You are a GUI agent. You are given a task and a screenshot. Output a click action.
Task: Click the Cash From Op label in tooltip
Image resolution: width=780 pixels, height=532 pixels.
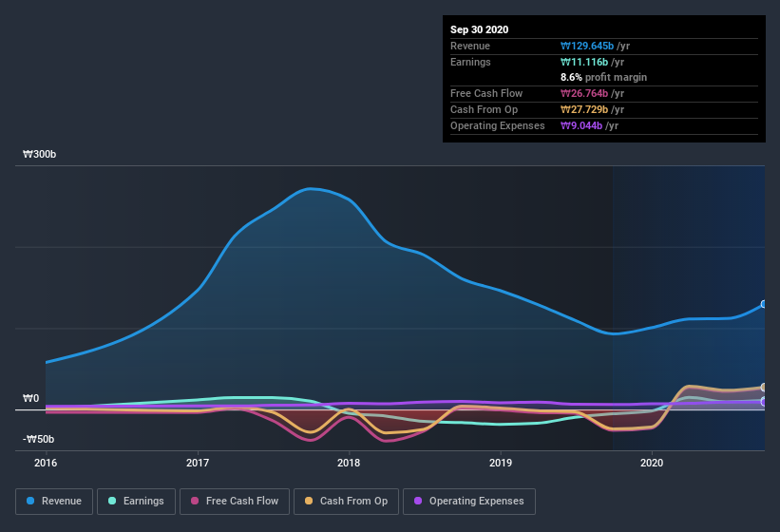(x=484, y=109)
